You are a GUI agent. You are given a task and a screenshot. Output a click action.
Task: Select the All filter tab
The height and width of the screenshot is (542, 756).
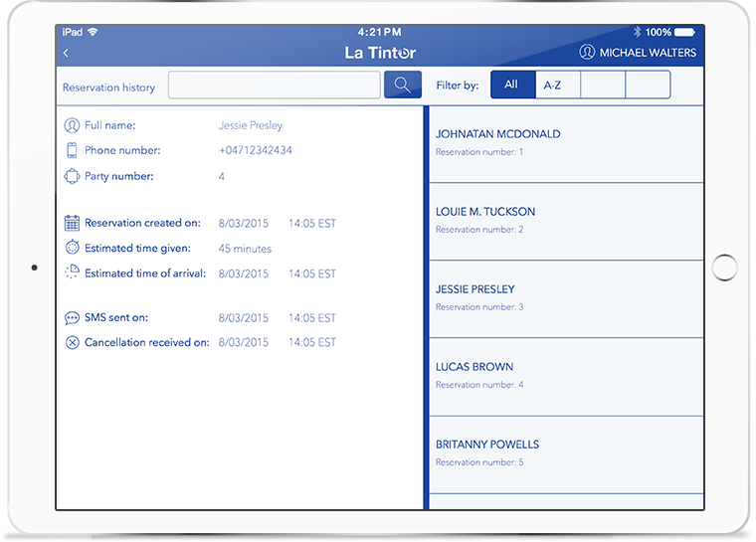512,86
